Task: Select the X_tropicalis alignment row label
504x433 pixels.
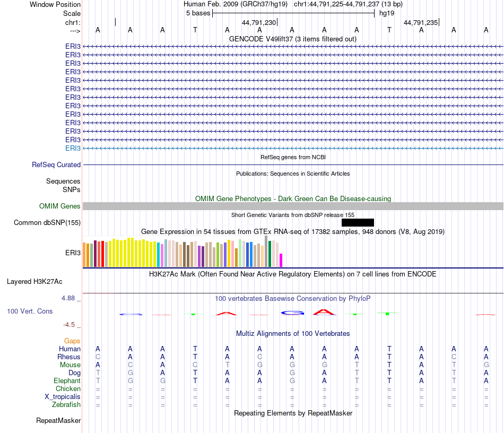Action: 63,397
